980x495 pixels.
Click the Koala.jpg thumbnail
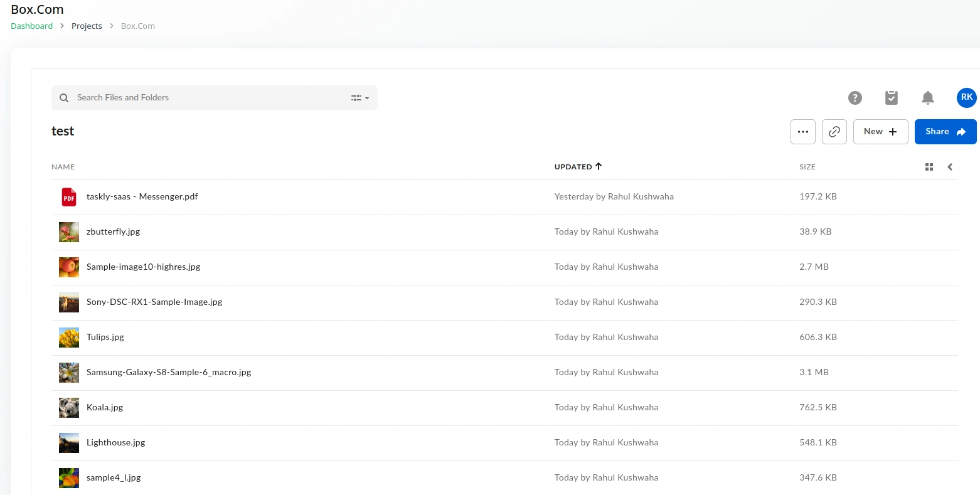(69, 408)
